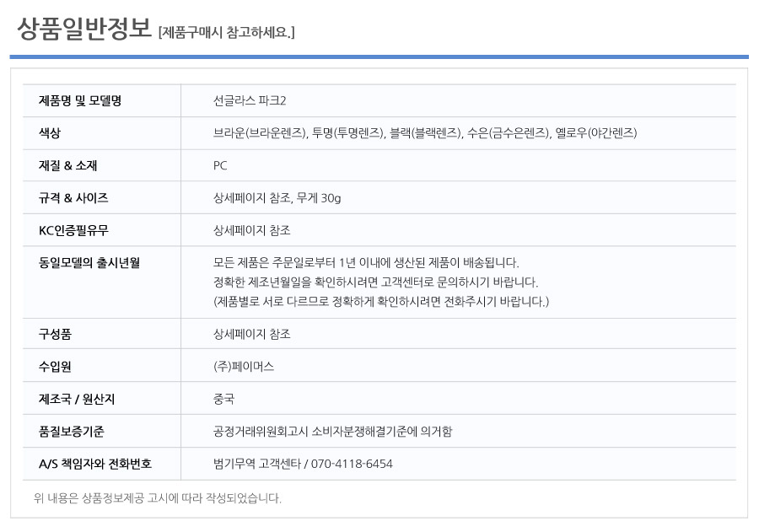Viewport: 759px width, 532px height.
Task: Click the 상품정보제공 고시 footer note
Action: [158, 498]
